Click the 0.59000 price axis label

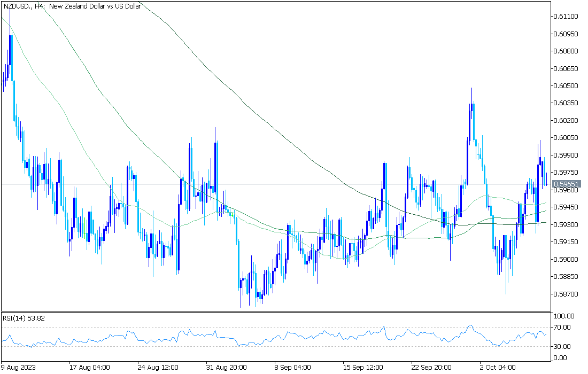(566, 259)
